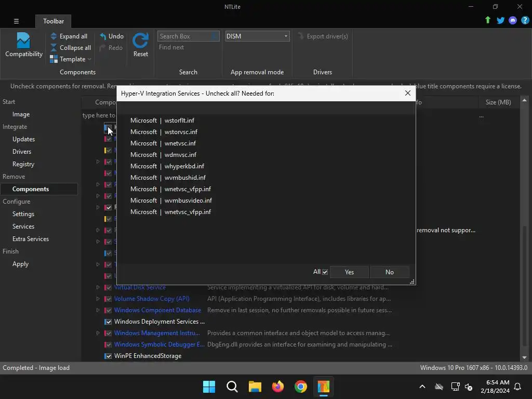Screen dimensions: 532x399
Task: Click the scrollbar down arrow
Action: [525, 357]
